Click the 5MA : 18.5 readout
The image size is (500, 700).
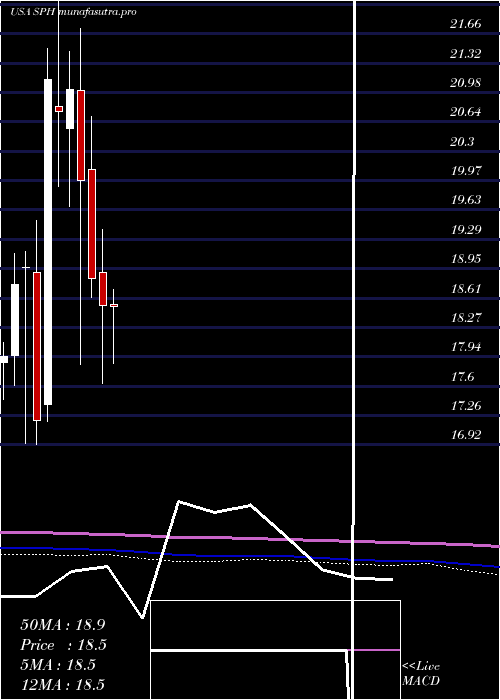(x=58, y=665)
